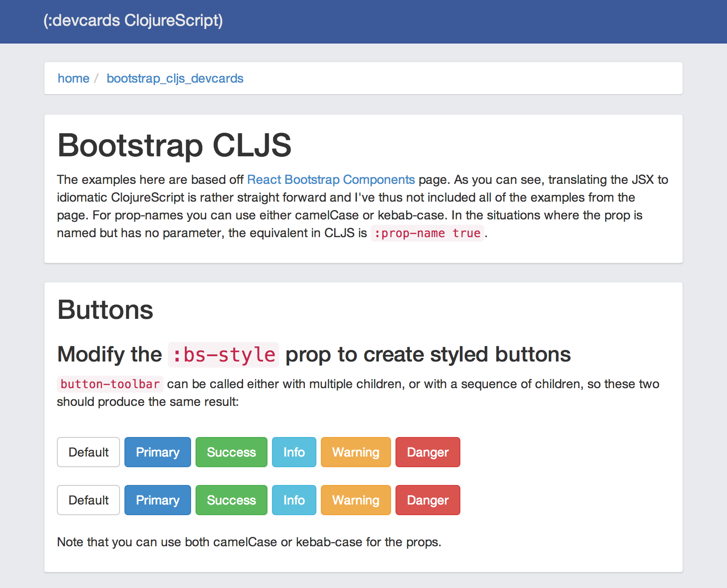This screenshot has width=727, height=588.
Task: Select the Primary button in second toolbar row
Action: 158,500
